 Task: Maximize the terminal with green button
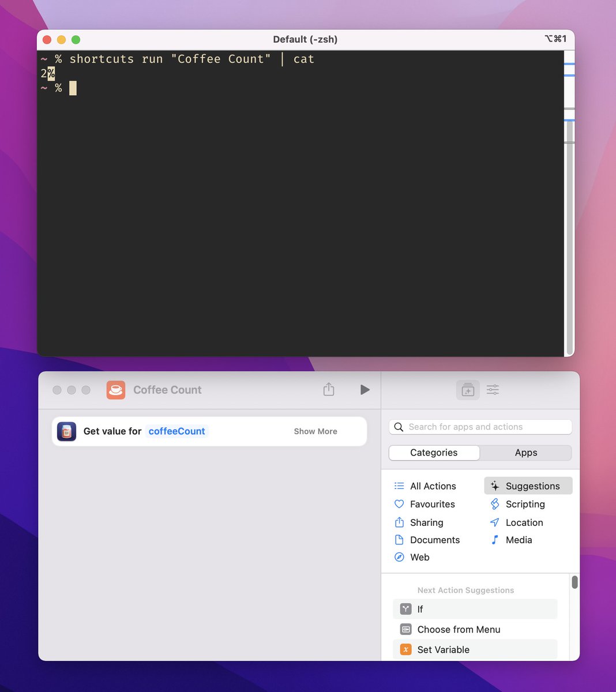pyautogui.click(x=76, y=39)
